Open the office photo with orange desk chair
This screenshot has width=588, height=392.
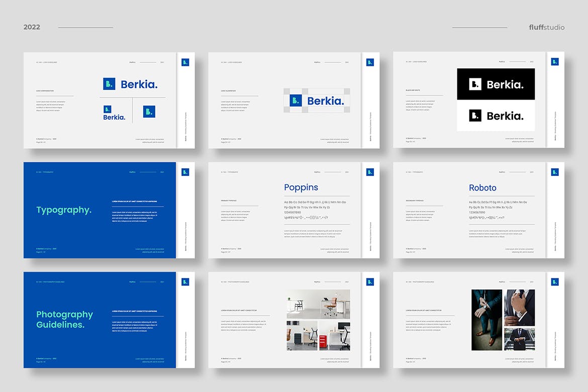click(318, 303)
